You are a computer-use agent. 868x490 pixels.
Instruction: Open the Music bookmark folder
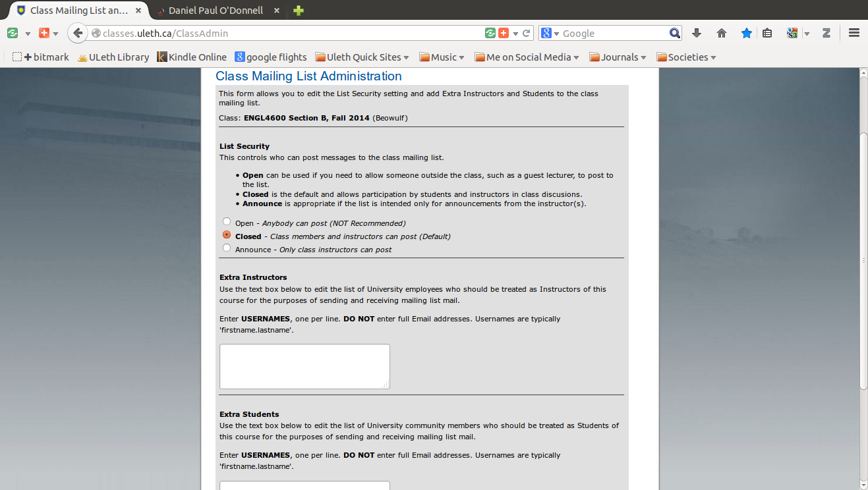click(442, 57)
